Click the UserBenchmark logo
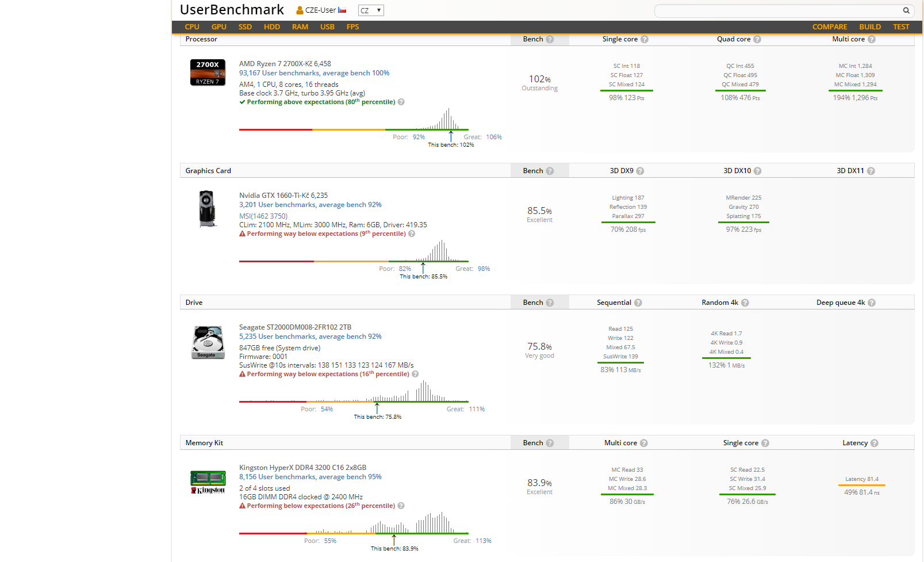This screenshot has height=562, width=924. click(x=232, y=10)
